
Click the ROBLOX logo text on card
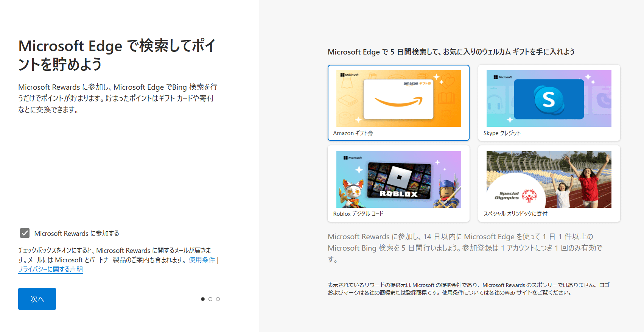coord(398,194)
